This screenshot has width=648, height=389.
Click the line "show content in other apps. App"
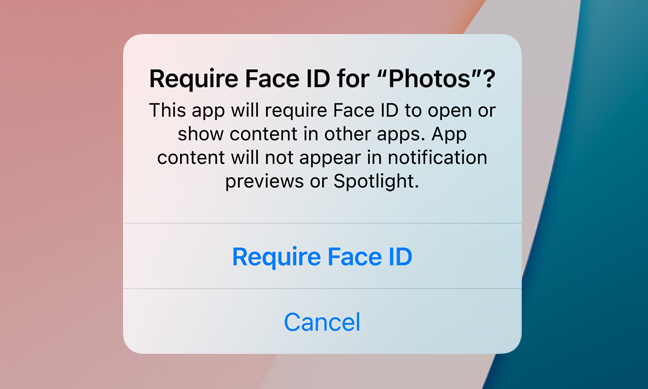pyautogui.click(x=322, y=134)
